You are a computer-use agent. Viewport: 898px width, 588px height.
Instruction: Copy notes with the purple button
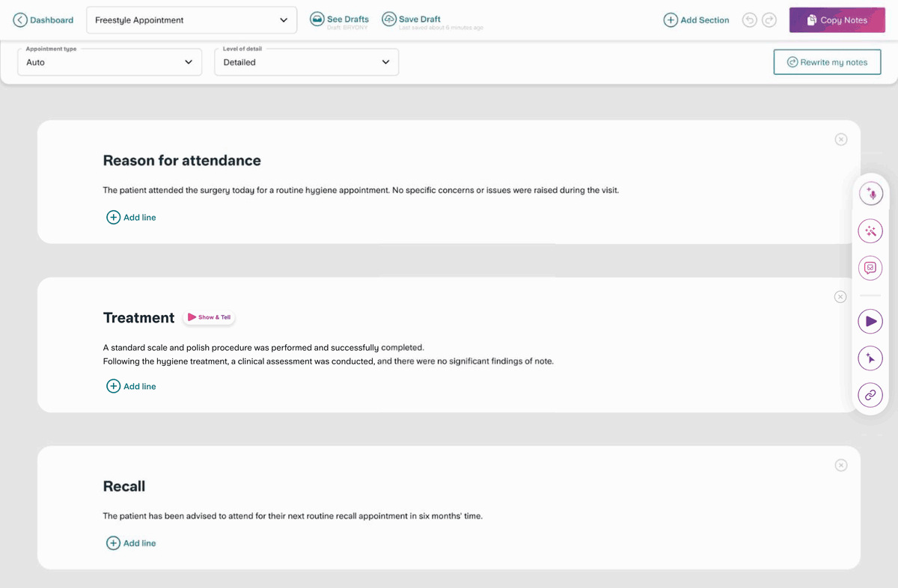(x=837, y=20)
